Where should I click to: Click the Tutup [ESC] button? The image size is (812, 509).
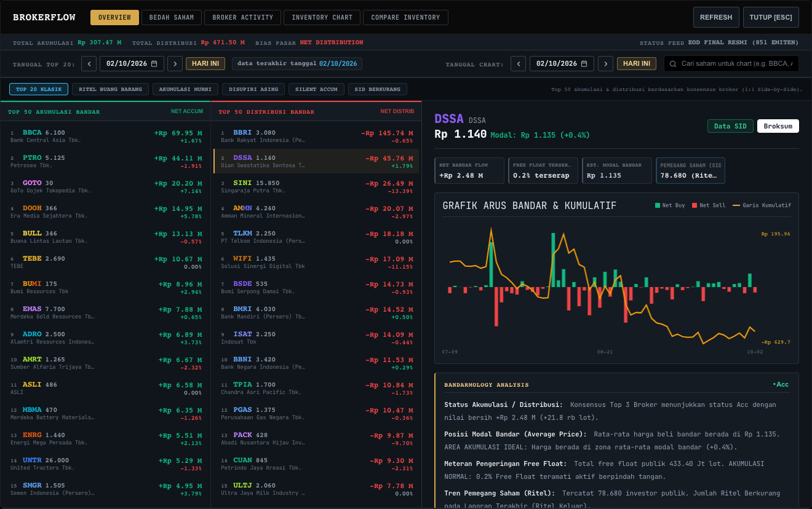pyautogui.click(x=771, y=17)
